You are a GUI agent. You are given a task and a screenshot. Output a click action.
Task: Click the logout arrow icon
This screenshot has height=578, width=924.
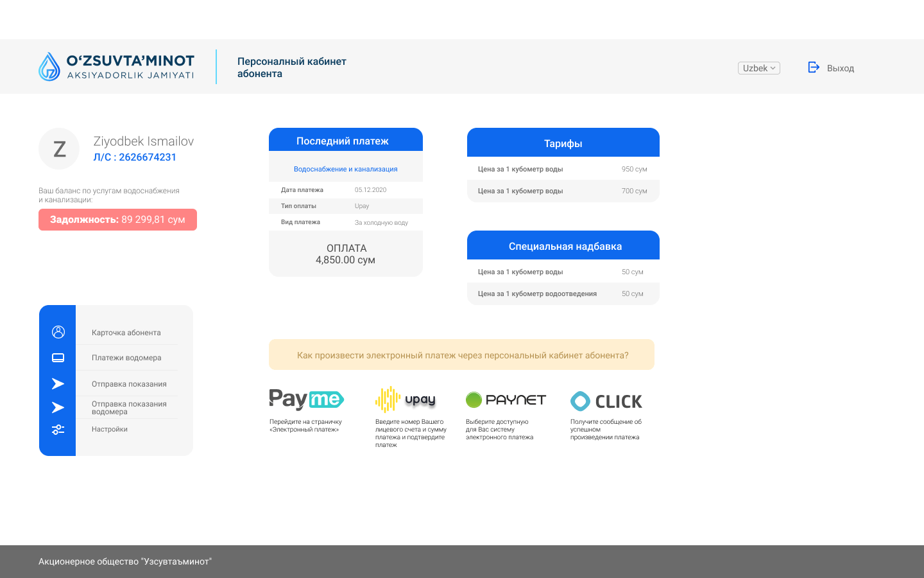pos(814,67)
